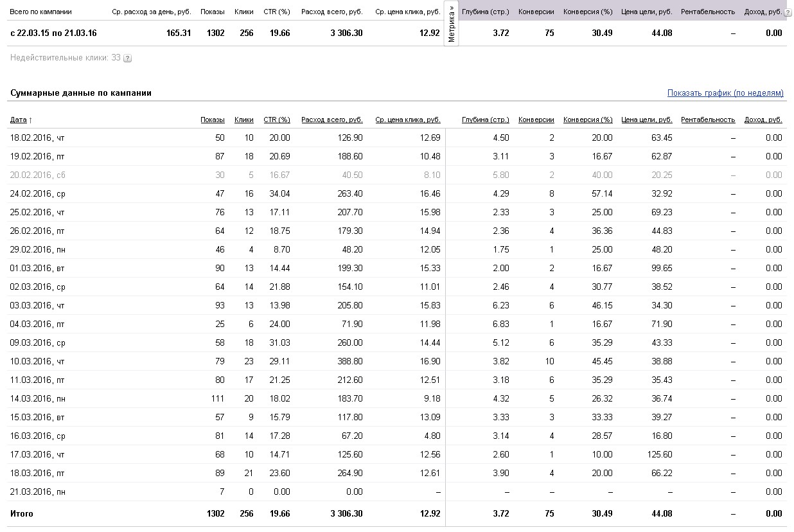The height and width of the screenshot is (532, 794).
Task: Sort by underlined CTR (%) column header
Action: pyautogui.click(x=277, y=120)
